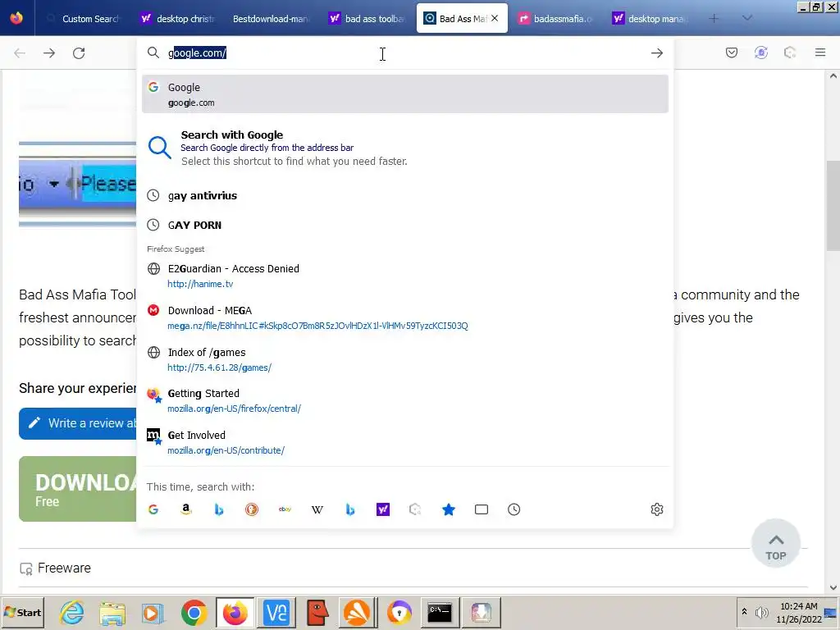Show hidden system tray icons

(x=744, y=611)
